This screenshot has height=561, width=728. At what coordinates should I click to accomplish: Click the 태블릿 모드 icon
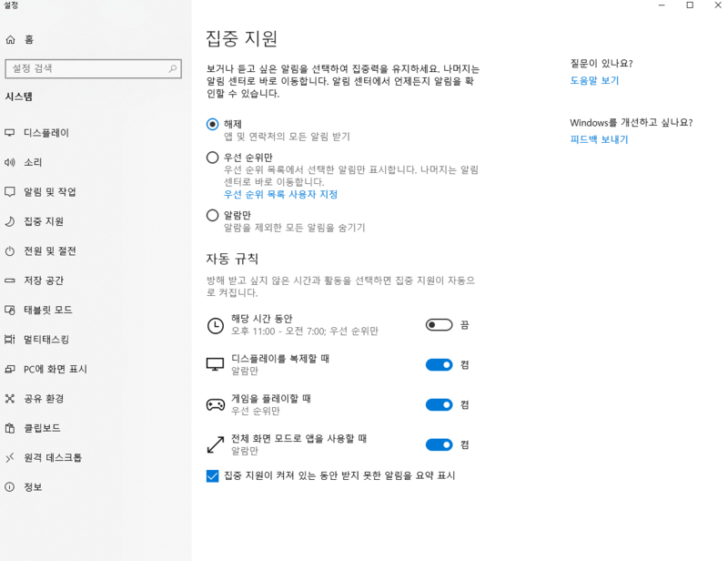[x=10, y=310]
